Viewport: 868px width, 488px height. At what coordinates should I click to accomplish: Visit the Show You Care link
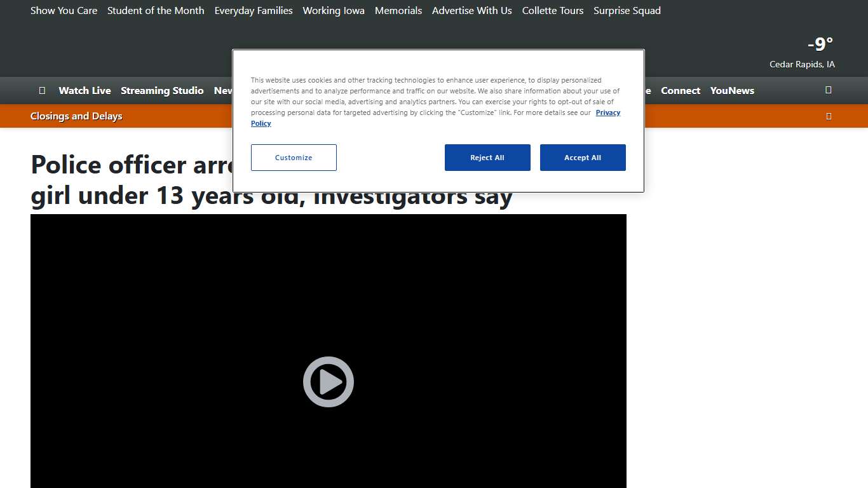coord(64,11)
